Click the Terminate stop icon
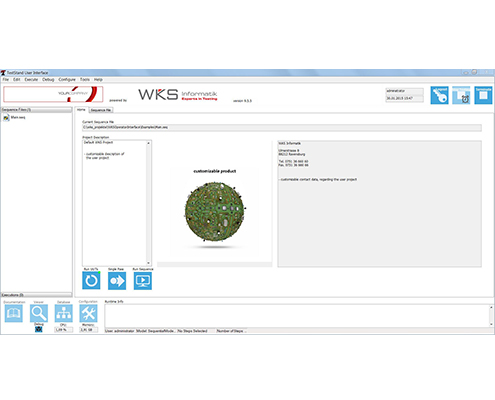The height and width of the screenshot is (400, 495). [483, 95]
